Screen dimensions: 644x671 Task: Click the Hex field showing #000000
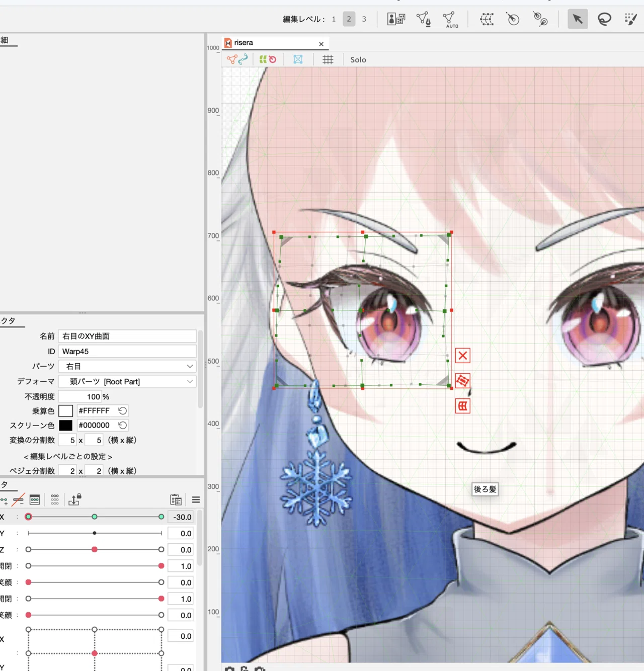pyautogui.click(x=96, y=425)
